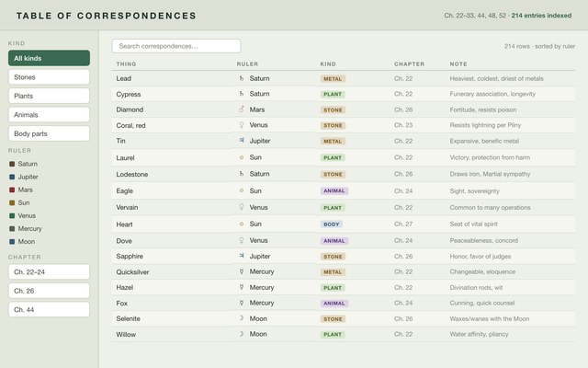Screen dimensions: 588x368
Task: Sort by the CHAPTER column header
Action: click(409, 63)
